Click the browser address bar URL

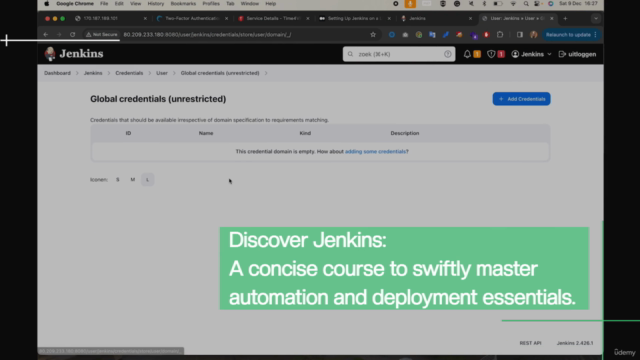[207, 35]
